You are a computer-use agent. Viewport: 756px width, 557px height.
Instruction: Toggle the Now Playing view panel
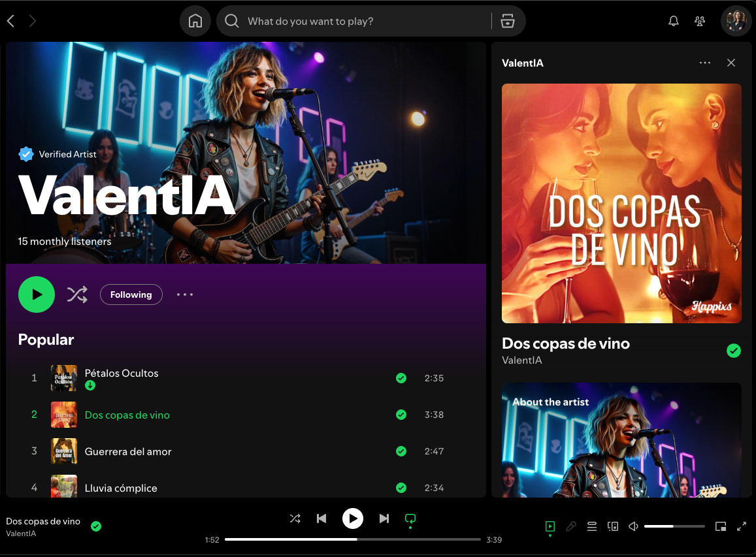(550, 526)
